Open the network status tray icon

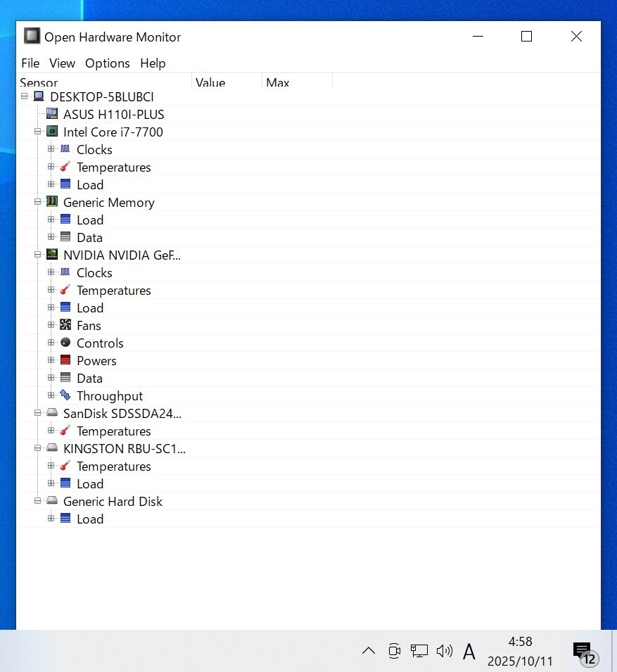coord(419,651)
